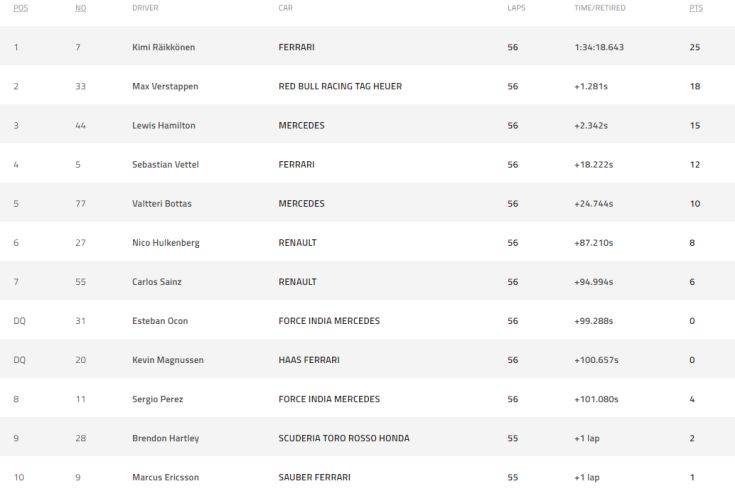Click the POS column header

[x=20, y=8]
